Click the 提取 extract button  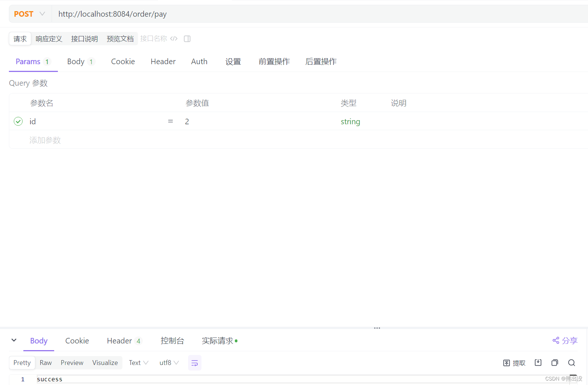click(515, 363)
